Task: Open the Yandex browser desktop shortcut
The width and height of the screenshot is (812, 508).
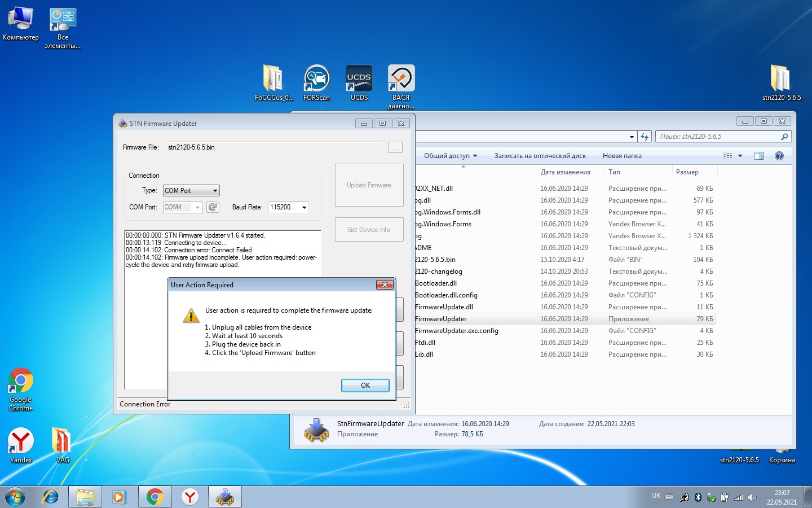Action: (21, 441)
